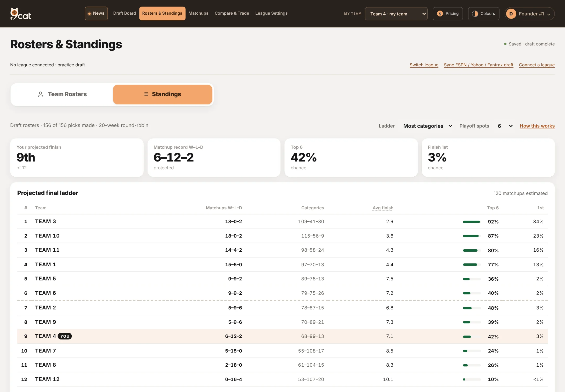Click the TEAM 9 row name
The width and height of the screenshot is (565, 392).
point(46,322)
